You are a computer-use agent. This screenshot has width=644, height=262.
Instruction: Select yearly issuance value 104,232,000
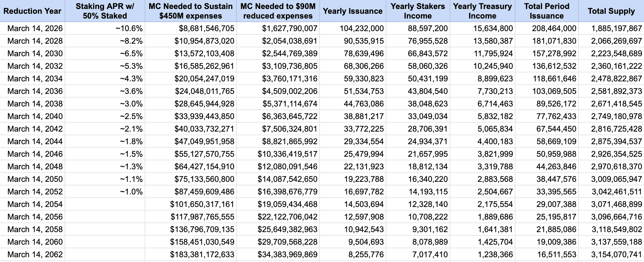click(361, 28)
